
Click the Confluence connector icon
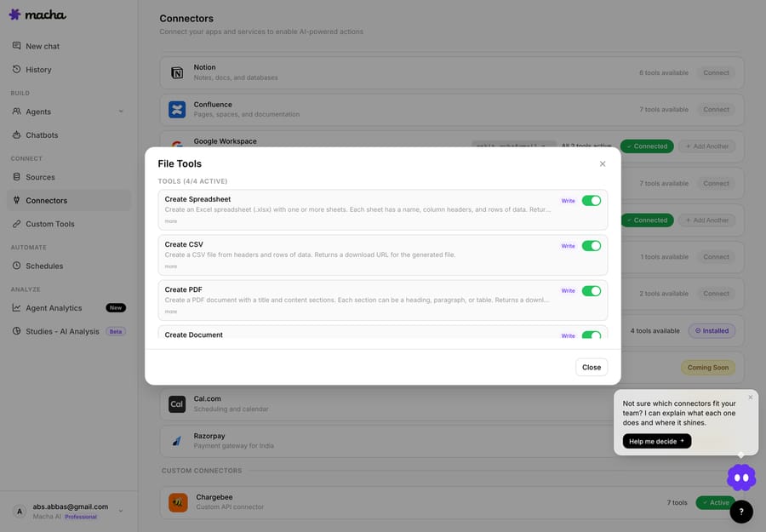(177, 110)
